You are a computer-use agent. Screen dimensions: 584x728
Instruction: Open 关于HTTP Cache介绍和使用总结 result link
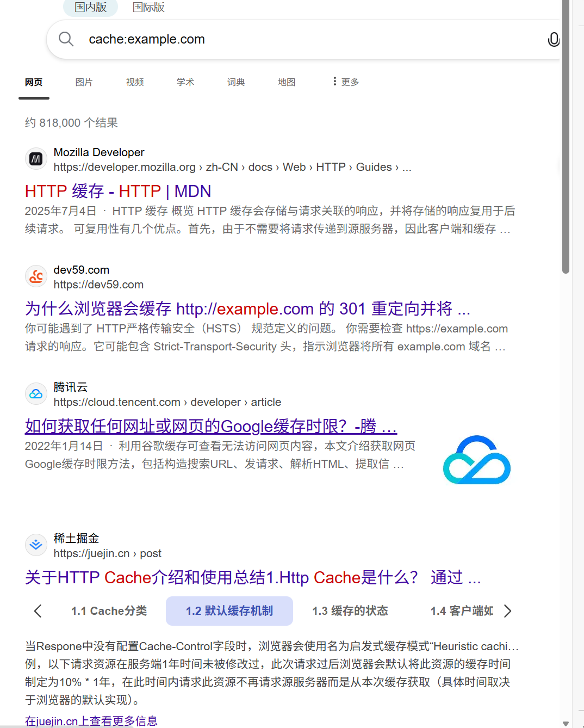point(253,577)
